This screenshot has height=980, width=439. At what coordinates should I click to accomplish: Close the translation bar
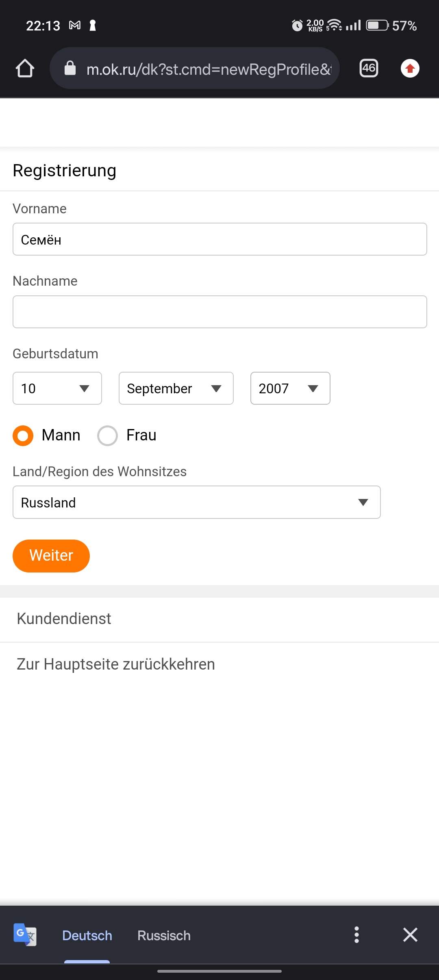pos(410,935)
